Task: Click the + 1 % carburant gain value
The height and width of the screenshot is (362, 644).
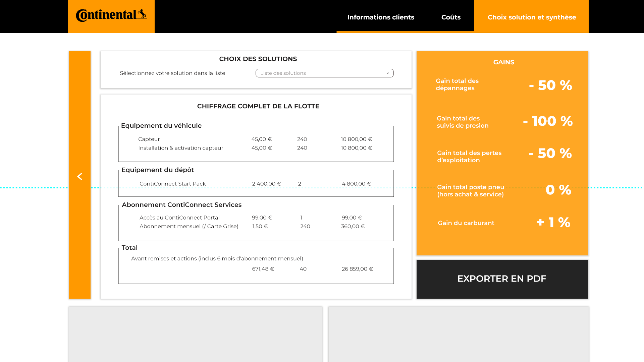Action: coord(553,222)
